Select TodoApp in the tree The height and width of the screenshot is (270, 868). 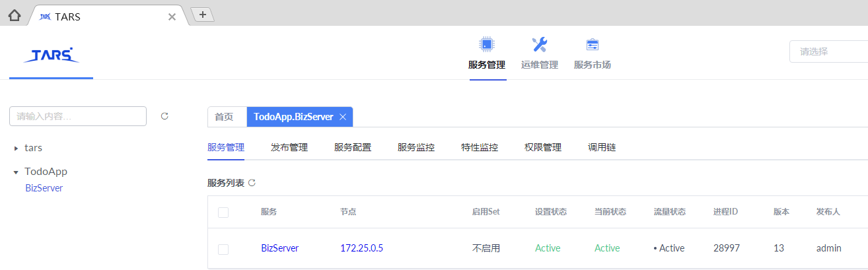(x=46, y=172)
